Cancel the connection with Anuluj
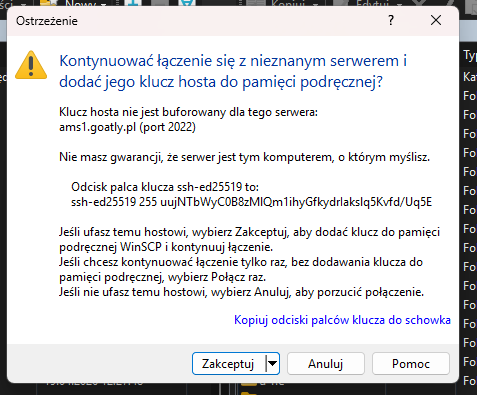Image resolution: width=477 pixels, height=395 pixels. (326, 364)
